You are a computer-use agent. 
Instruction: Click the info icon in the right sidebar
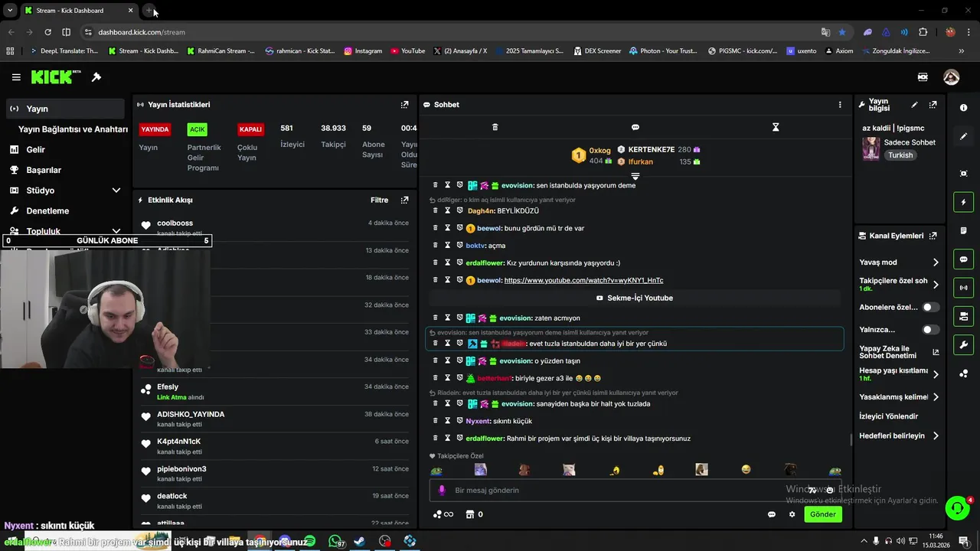click(963, 108)
